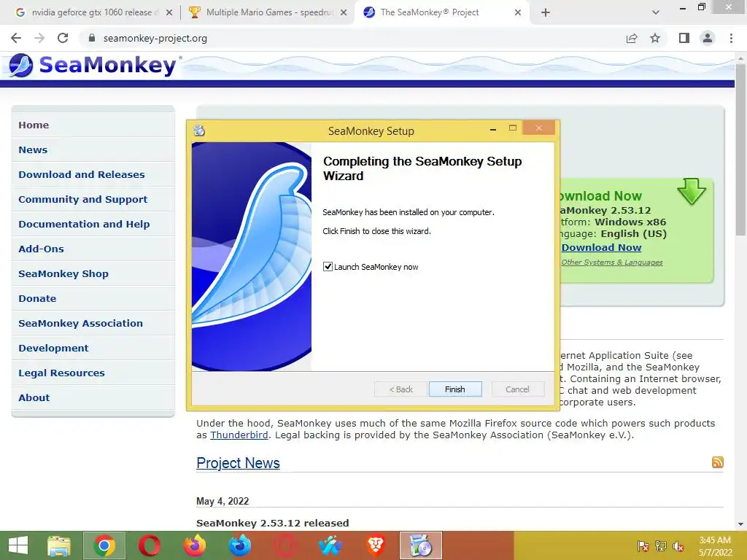Open the Windows Start button
747x560 pixels.
pos(18,545)
